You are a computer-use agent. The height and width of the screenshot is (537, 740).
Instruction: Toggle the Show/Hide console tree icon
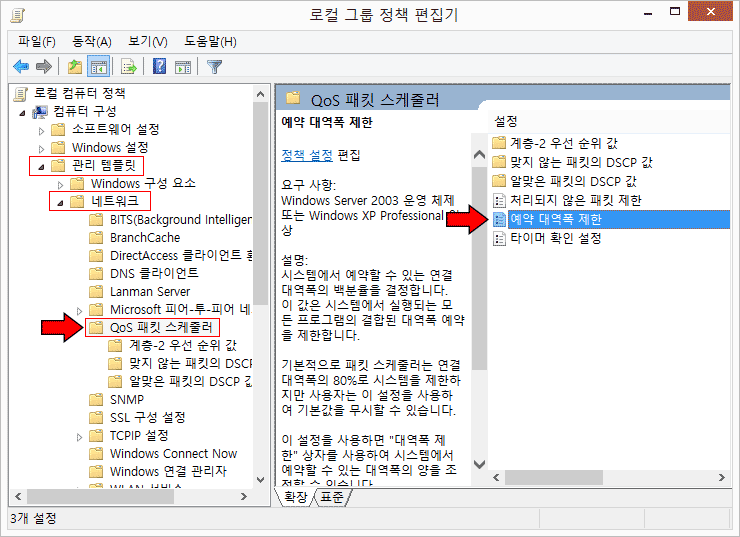tap(99, 67)
